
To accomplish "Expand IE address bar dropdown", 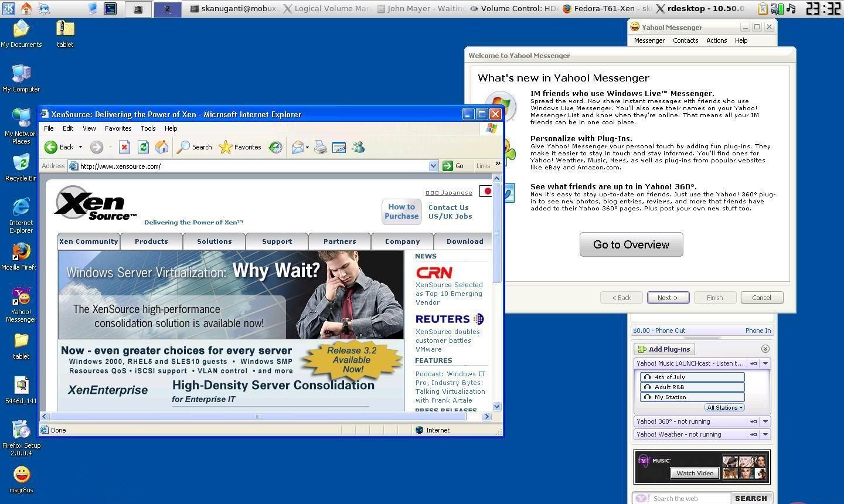I will pyautogui.click(x=433, y=166).
